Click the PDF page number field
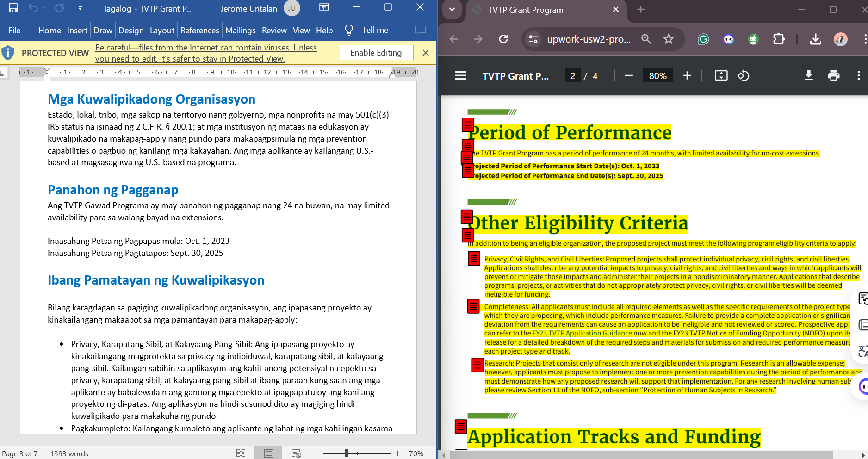 coord(573,76)
